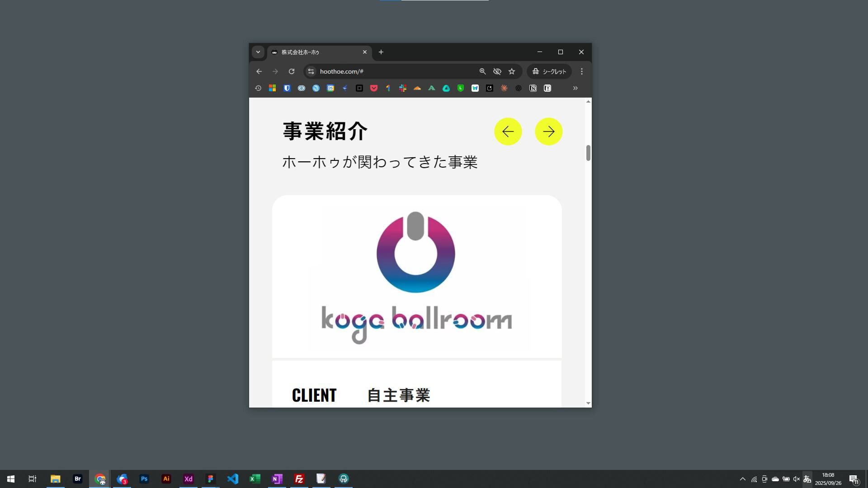Viewport: 868px width, 488px height.
Task: Open Chrome's three-dot menu
Action: 582,71
